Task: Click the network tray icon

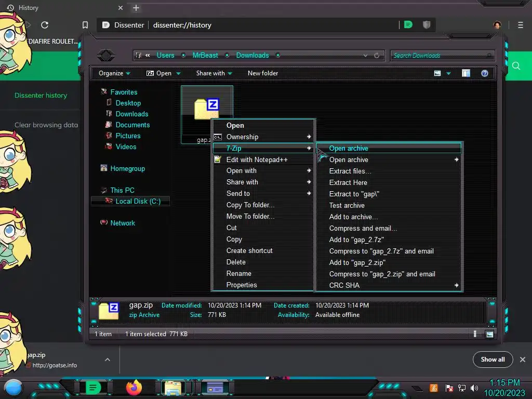Action: [461, 388]
